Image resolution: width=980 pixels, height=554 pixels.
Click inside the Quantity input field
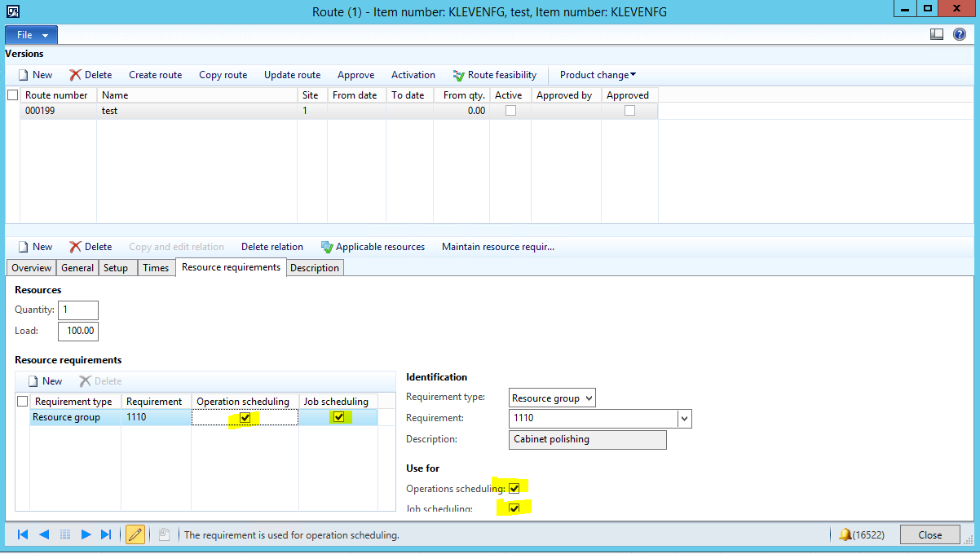pyautogui.click(x=77, y=310)
